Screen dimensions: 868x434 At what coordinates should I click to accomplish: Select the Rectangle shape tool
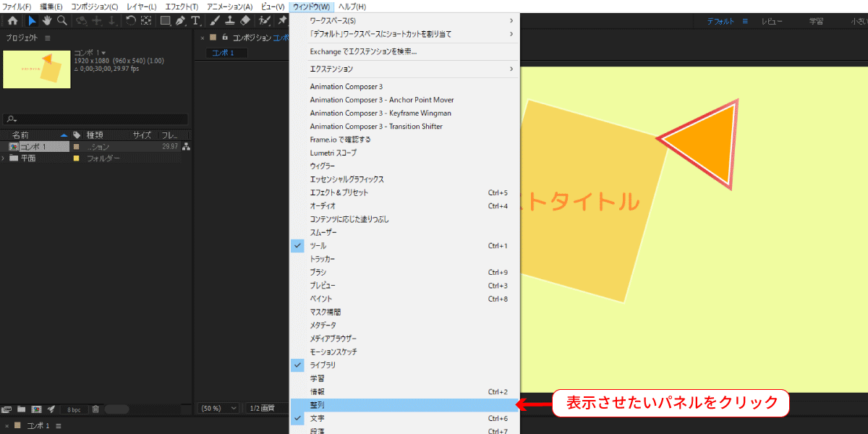click(x=166, y=20)
